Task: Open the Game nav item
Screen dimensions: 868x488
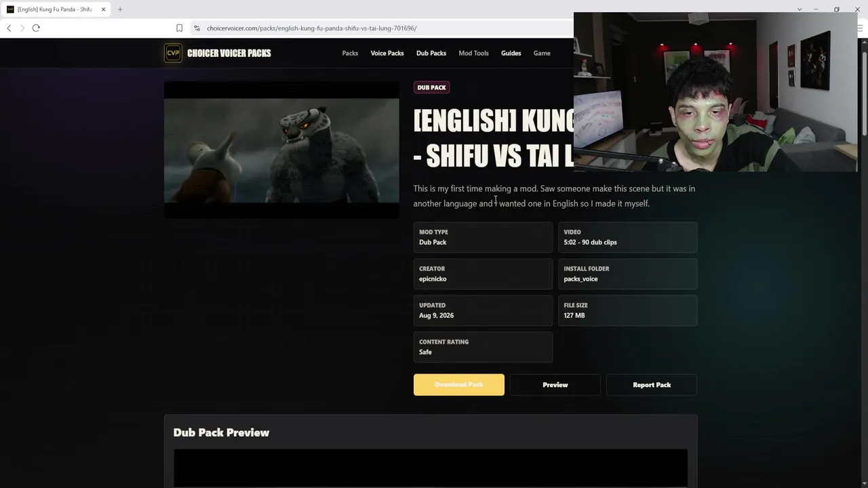Action: point(542,53)
